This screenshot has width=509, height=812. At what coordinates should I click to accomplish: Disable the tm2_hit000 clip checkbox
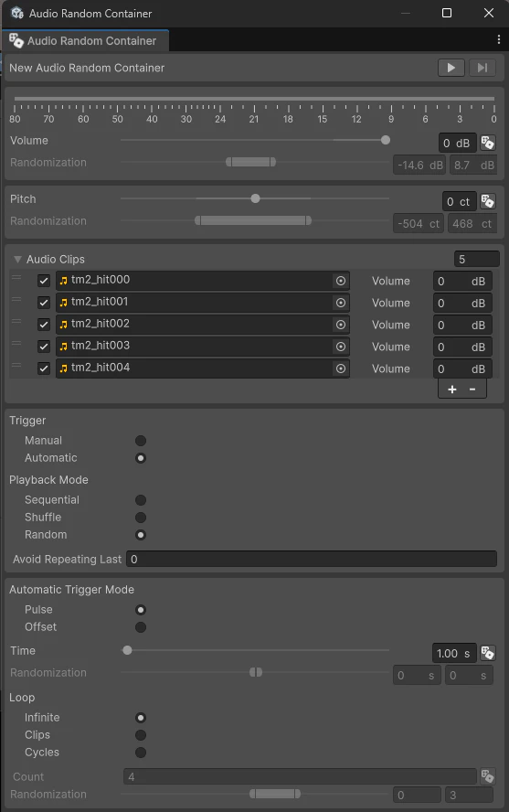44,281
